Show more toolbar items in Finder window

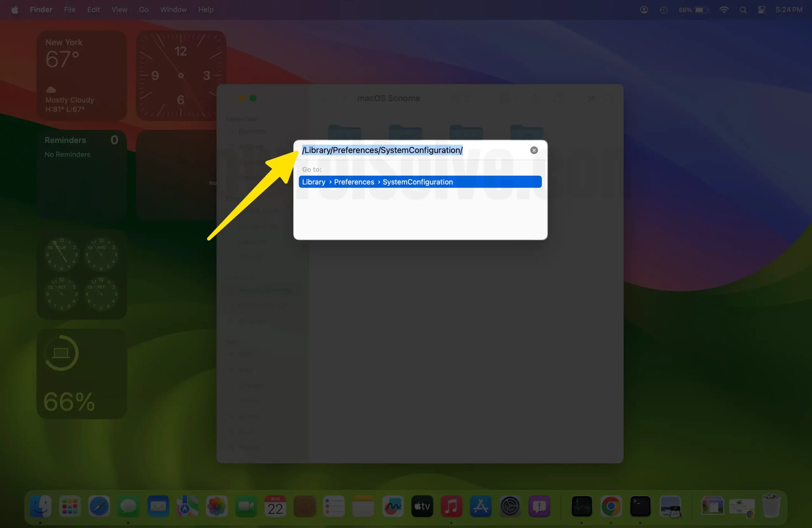coord(591,98)
